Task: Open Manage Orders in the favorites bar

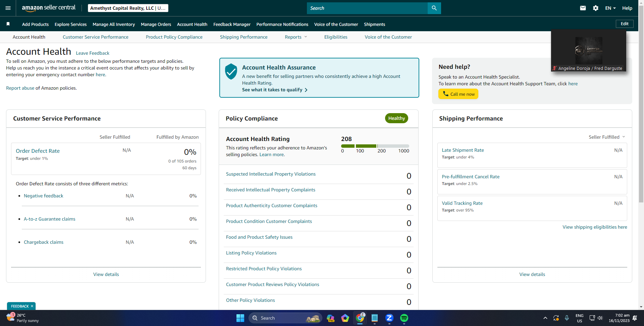Action: click(156, 24)
